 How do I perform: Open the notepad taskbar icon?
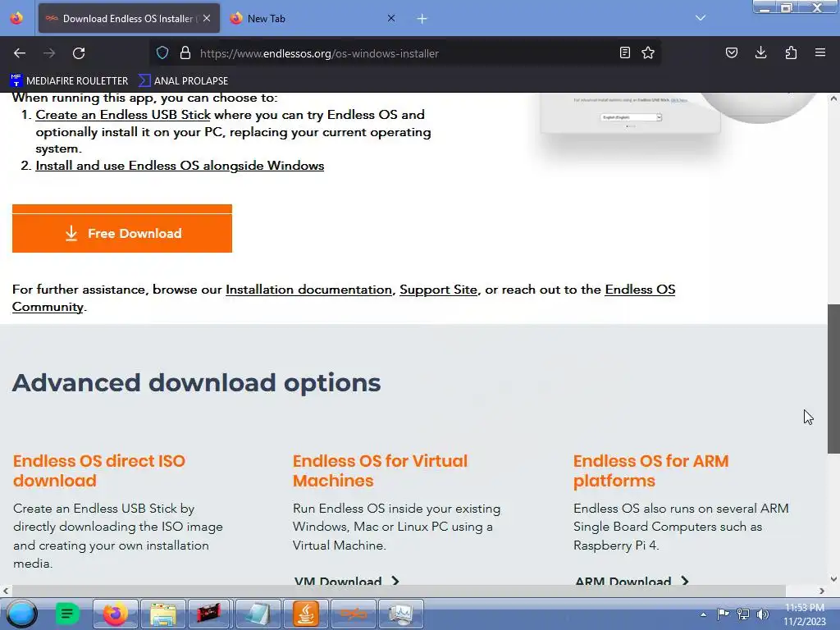pyautogui.click(x=258, y=614)
